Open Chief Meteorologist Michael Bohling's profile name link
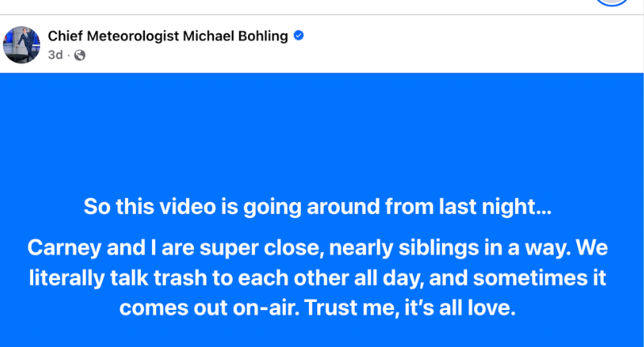 click(x=169, y=36)
